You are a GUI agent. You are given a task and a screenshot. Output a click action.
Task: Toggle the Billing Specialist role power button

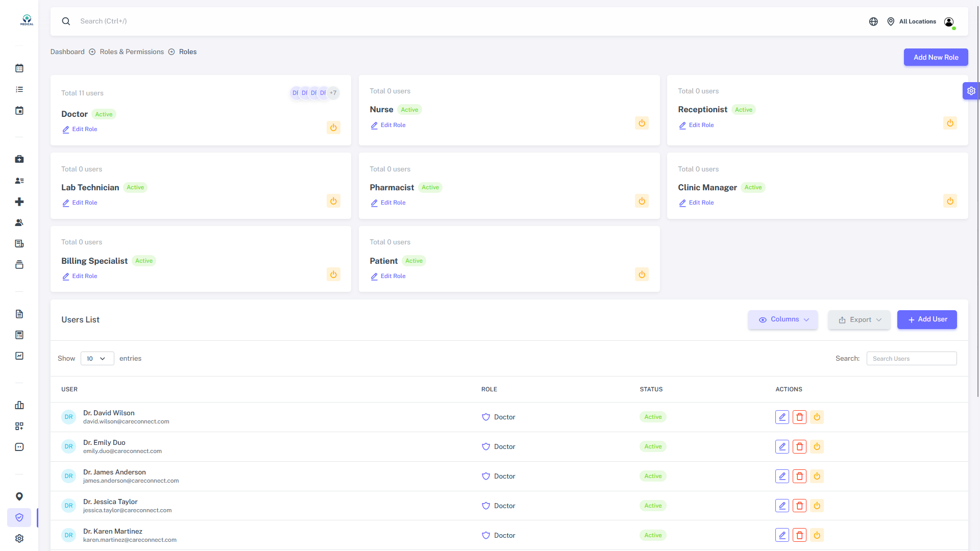click(333, 274)
